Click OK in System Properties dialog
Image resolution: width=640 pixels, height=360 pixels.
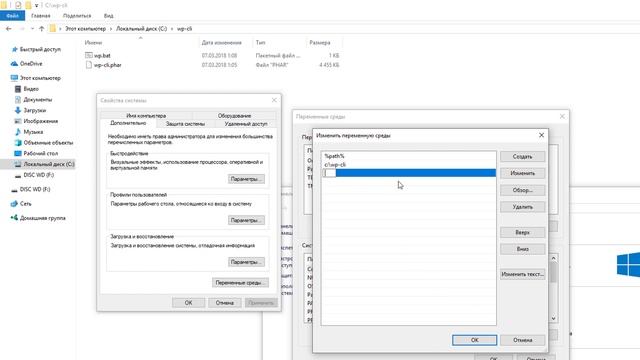pyautogui.click(x=188, y=303)
